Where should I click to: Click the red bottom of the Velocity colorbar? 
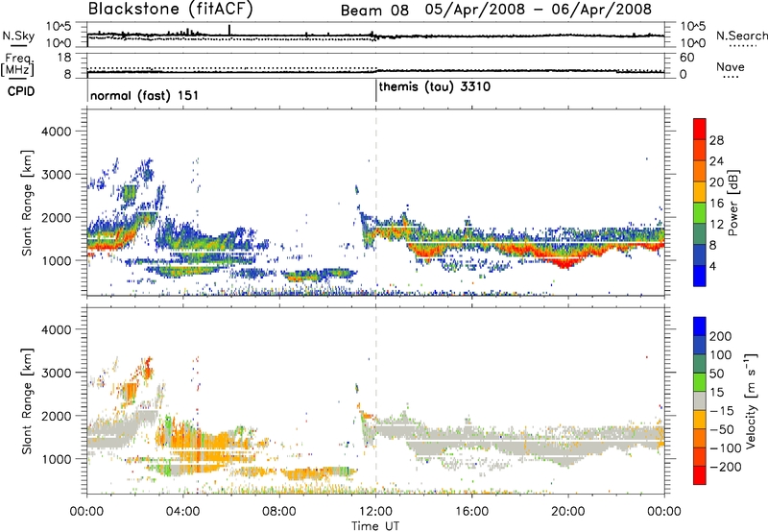[x=700, y=475]
